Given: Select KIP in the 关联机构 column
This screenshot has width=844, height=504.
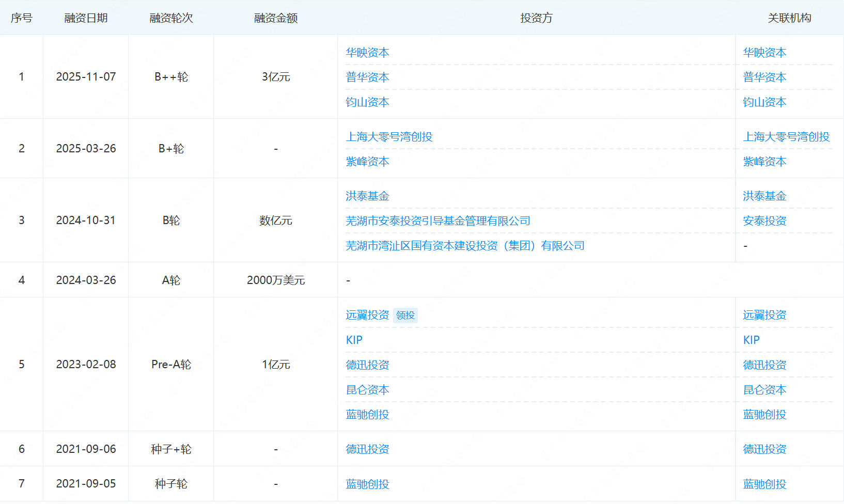Looking at the screenshot, I should pos(751,340).
